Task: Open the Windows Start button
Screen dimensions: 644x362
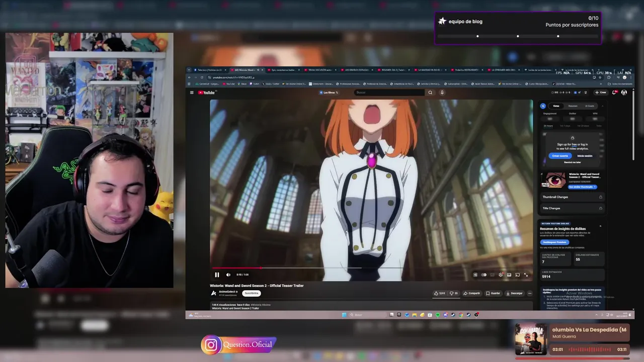Action: pos(344,315)
